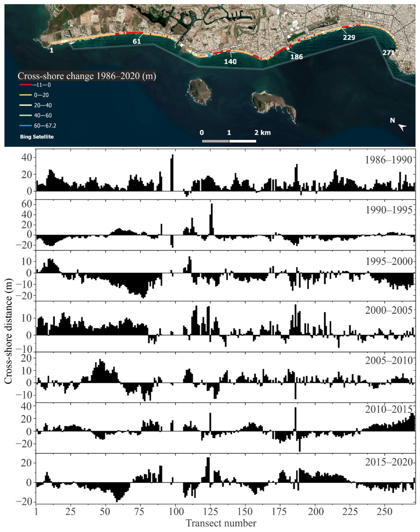The image size is (420, 532).
Task: Click the orange 0–20 legend swatch
Action: (x=26, y=95)
